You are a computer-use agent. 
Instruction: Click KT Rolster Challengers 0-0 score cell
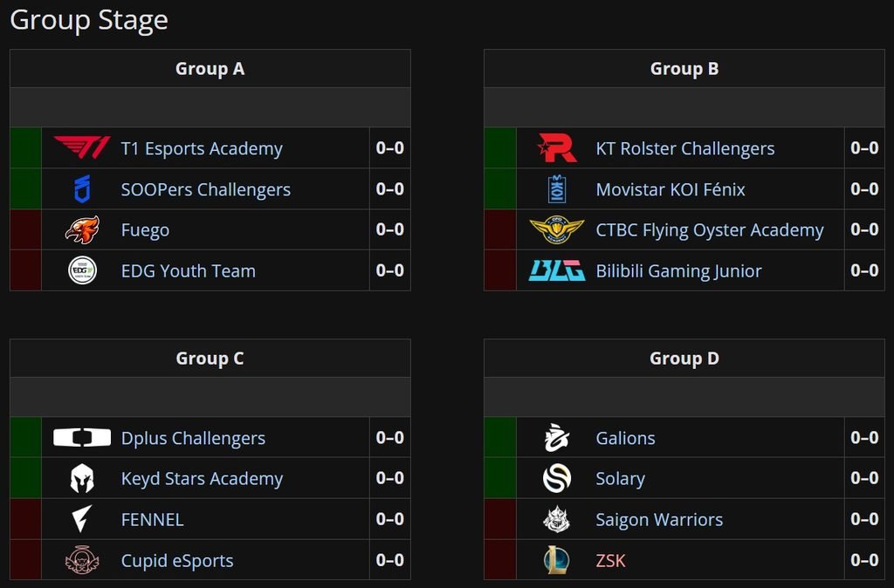click(x=864, y=147)
